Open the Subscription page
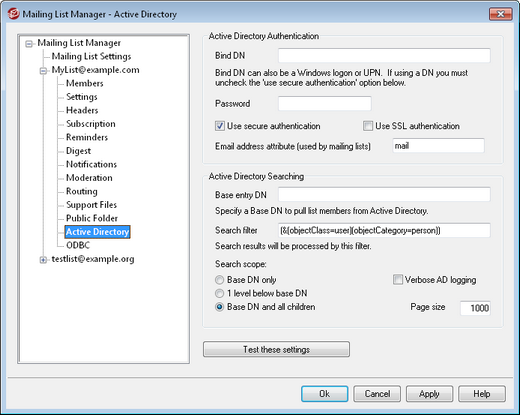The image size is (520, 415). pyautogui.click(x=91, y=124)
